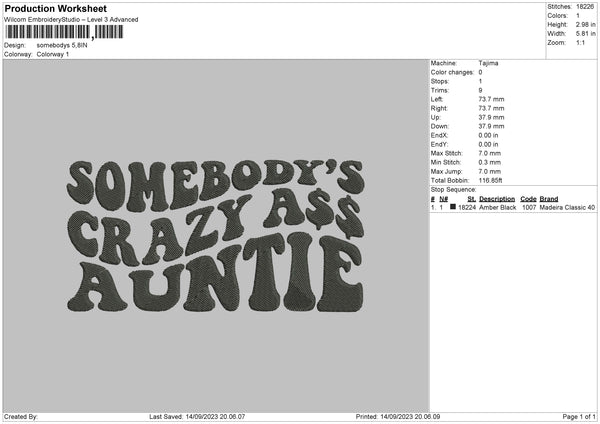Select the Description column header
Viewport: 600px width, 424px height.
[x=497, y=198]
